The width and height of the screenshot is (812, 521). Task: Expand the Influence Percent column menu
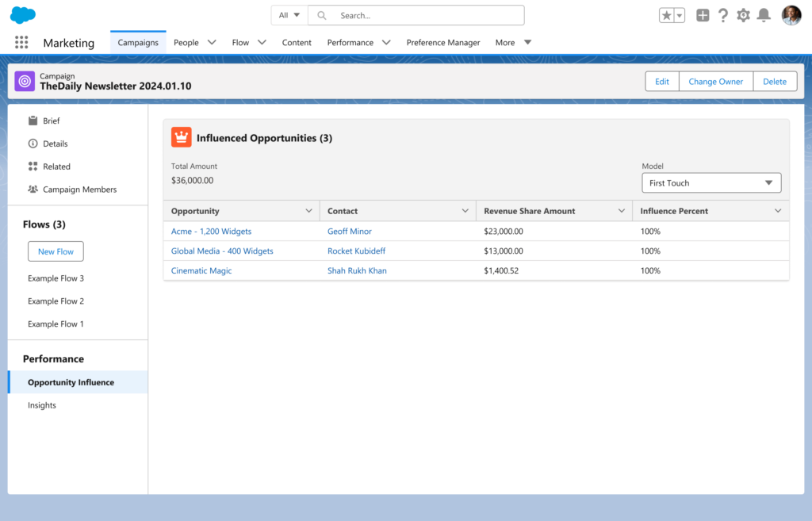pos(777,211)
